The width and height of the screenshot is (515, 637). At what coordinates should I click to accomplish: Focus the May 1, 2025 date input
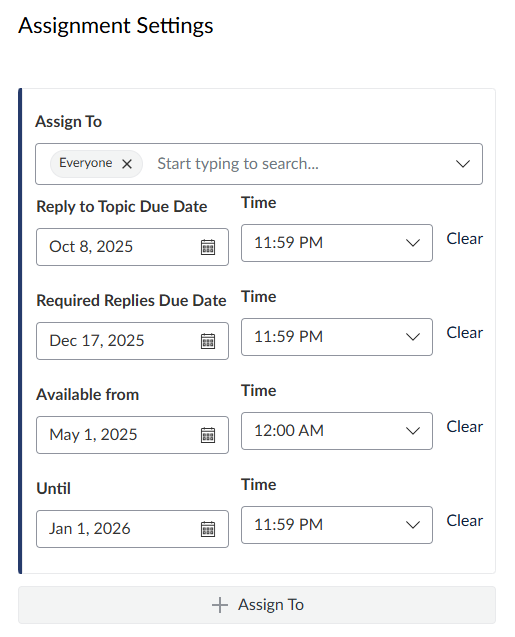coord(132,435)
